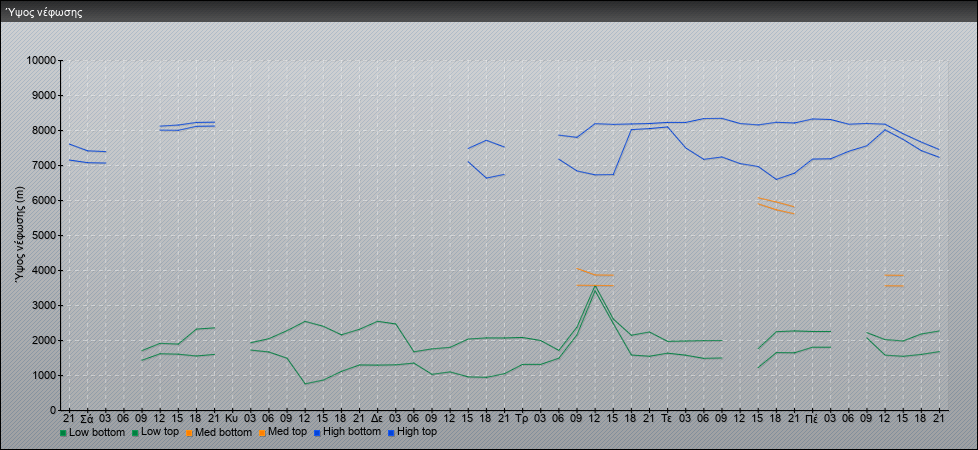
Task: Click the 5000 value on the y-axis
Action: 44,235
